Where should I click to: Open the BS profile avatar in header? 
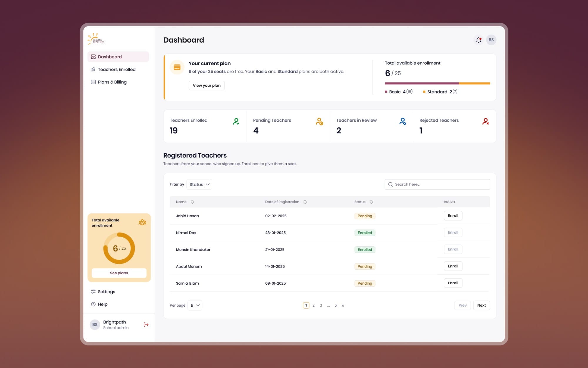(491, 40)
